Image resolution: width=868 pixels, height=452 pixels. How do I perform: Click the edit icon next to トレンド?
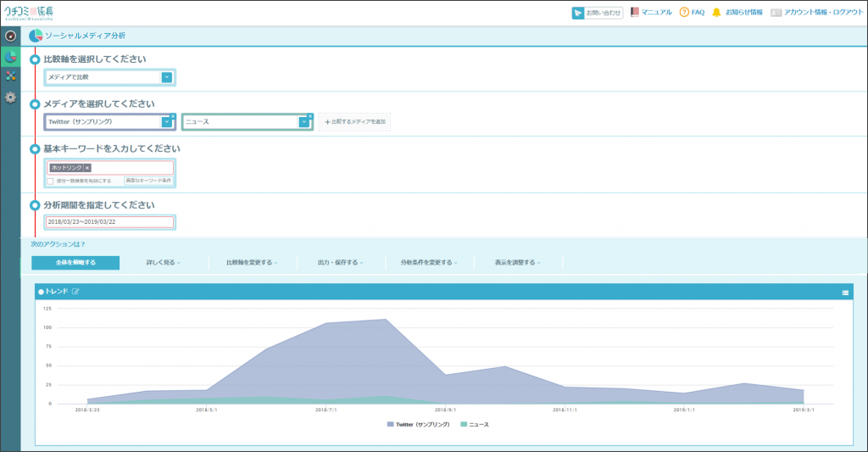(x=75, y=292)
